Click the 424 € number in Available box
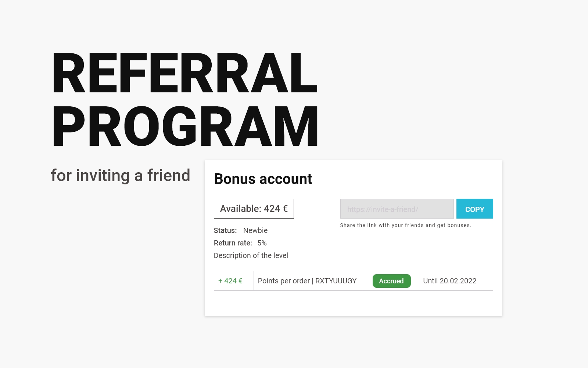 click(276, 209)
